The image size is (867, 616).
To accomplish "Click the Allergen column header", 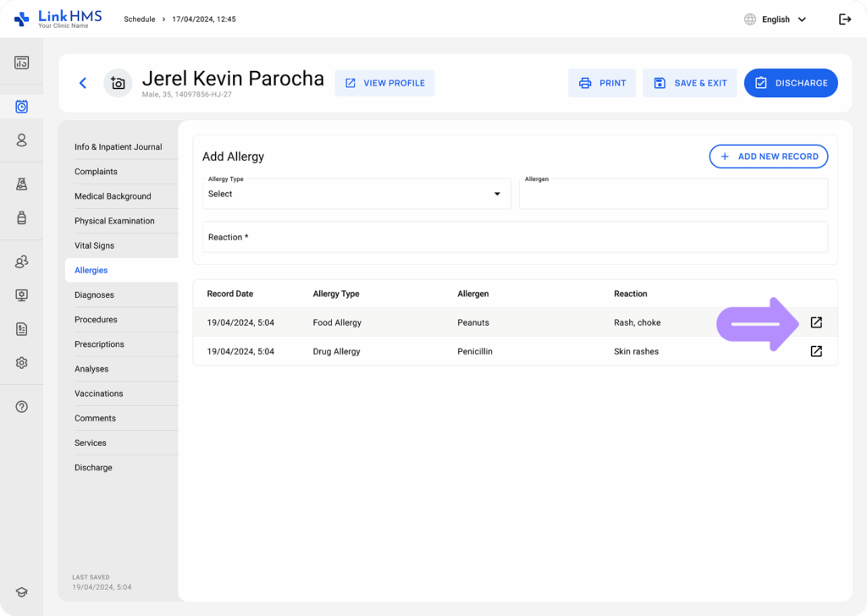I will (472, 294).
